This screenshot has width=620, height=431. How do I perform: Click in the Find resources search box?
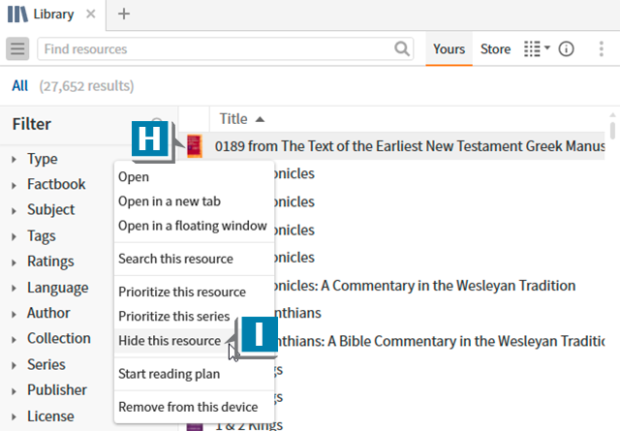tap(220, 49)
